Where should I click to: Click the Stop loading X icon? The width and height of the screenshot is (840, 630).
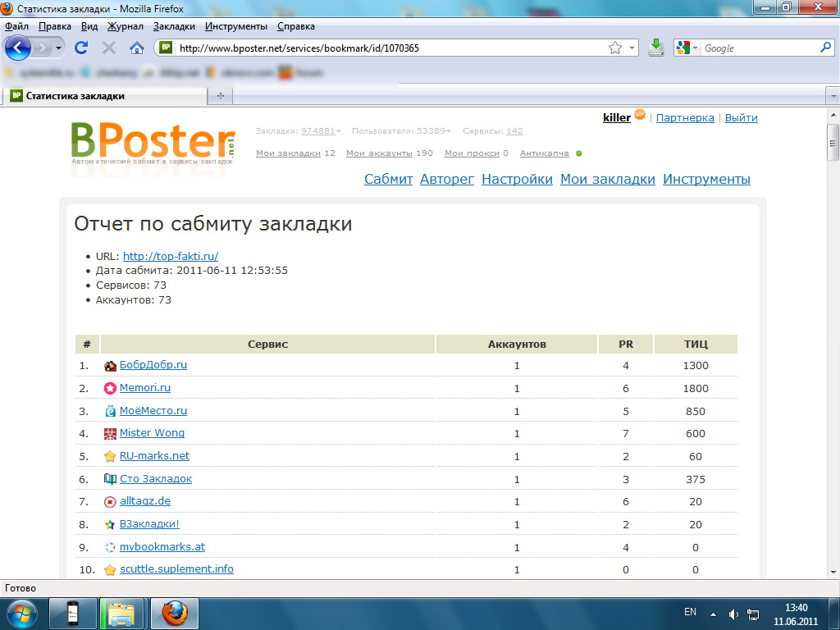(109, 48)
